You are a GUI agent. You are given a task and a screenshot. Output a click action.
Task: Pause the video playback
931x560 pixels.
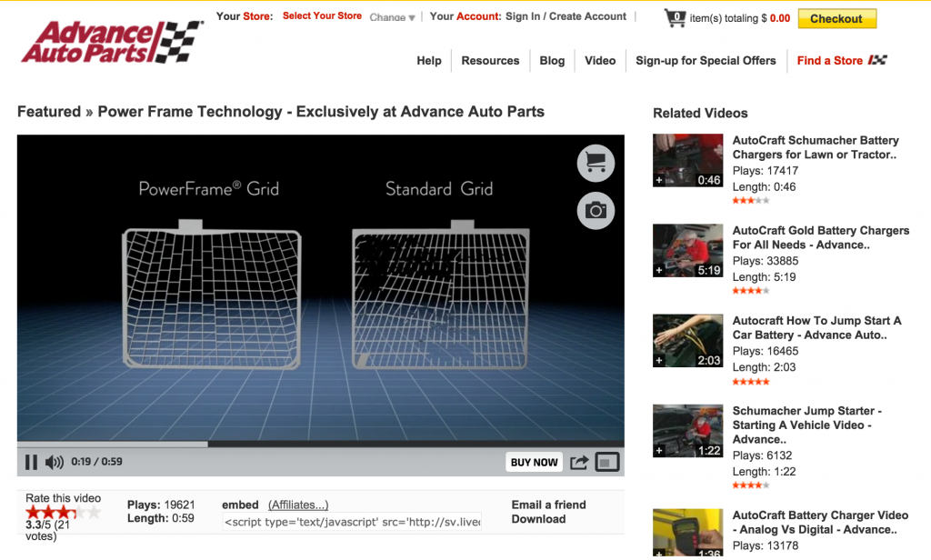[31, 462]
